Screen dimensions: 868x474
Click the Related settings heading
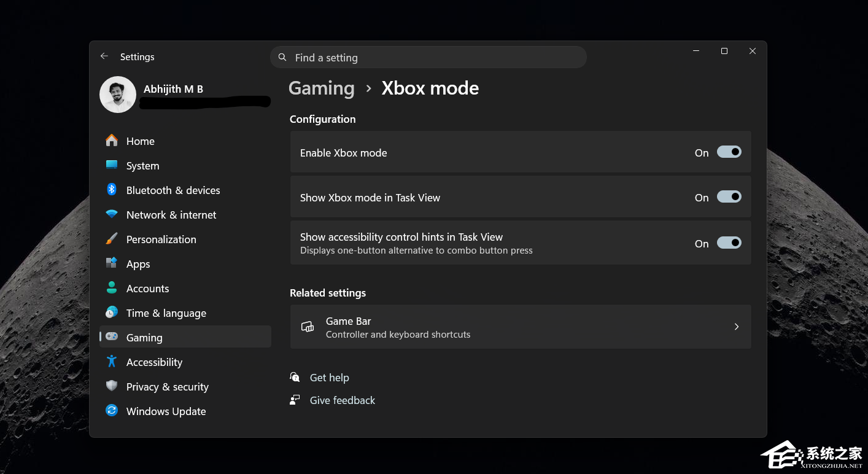328,293
